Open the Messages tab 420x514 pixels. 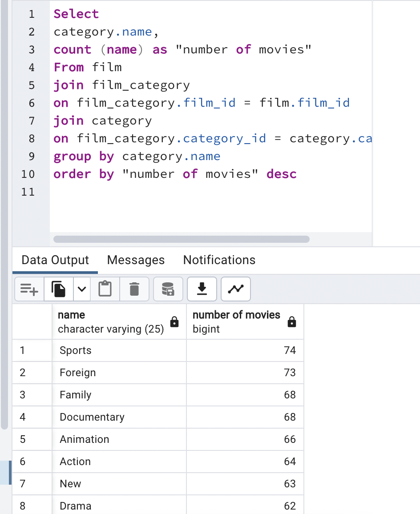pyautogui.click(x=136, y=260)
